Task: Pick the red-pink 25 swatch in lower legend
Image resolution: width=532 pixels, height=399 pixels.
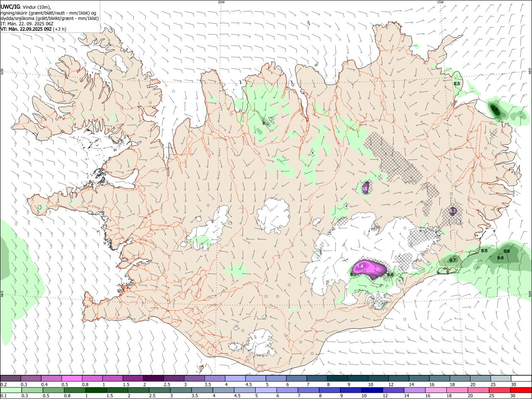Action: 499,390
